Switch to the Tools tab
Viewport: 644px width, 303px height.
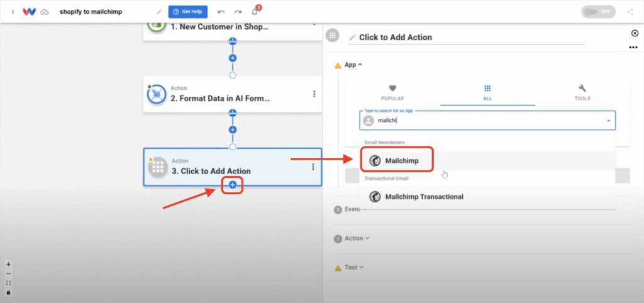click(582, 93)
